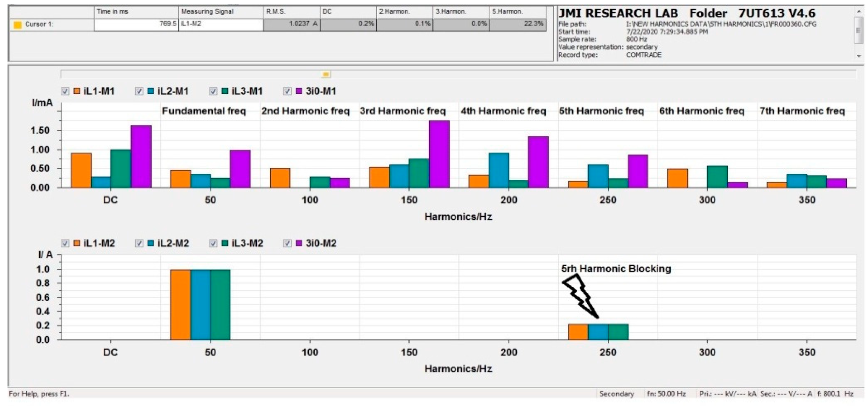This screenshot has height=406, width=868.
Task: Click the R.M.S. column header
Action: click(x=292, y=12)
